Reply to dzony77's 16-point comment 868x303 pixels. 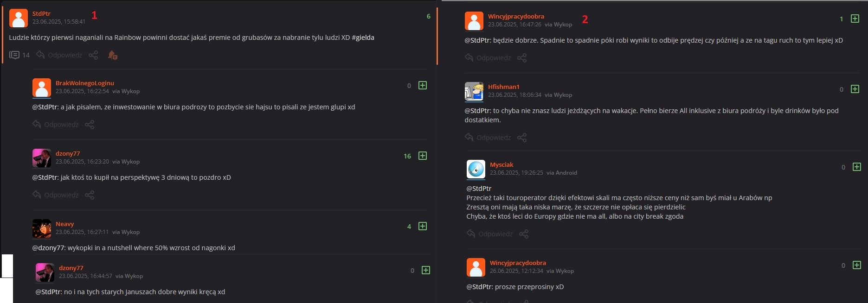click(x=56, y=195)
